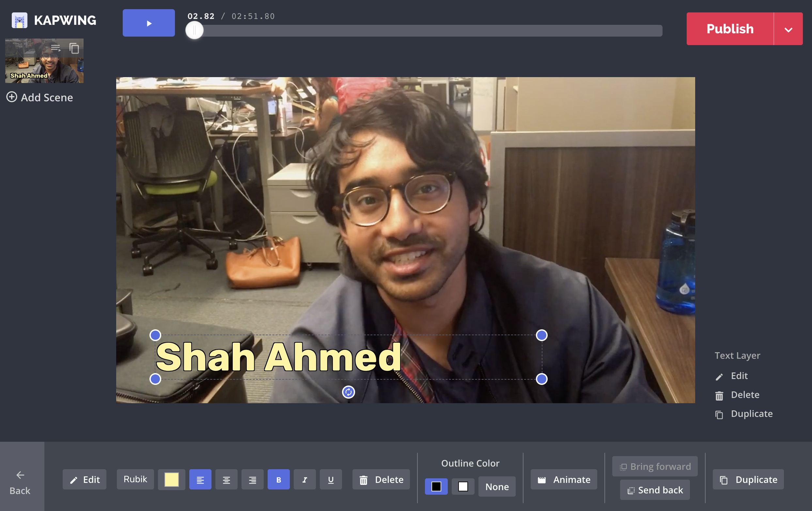Screen dimensions: 812x511
Task: Click the scene timing icon on thumbnail
Action: (55, 49)
